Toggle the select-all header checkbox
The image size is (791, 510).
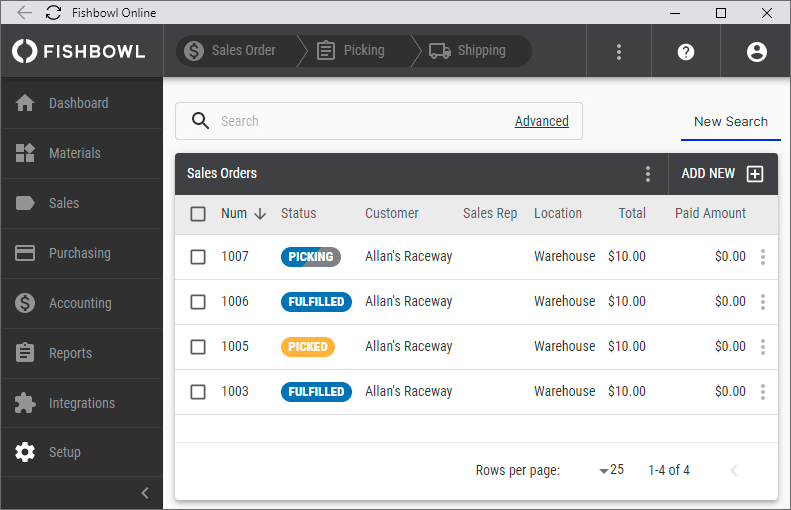(198, 214)
